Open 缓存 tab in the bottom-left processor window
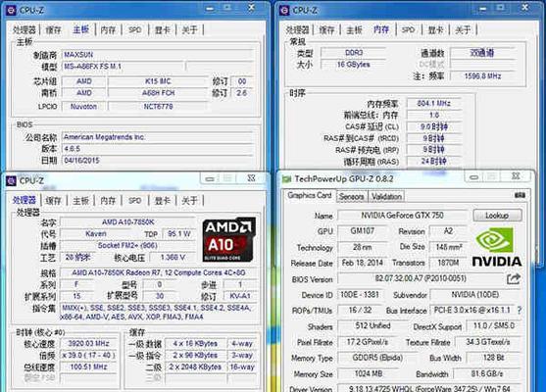Viewport: 546px width, 392px height. tap(53, 201)
